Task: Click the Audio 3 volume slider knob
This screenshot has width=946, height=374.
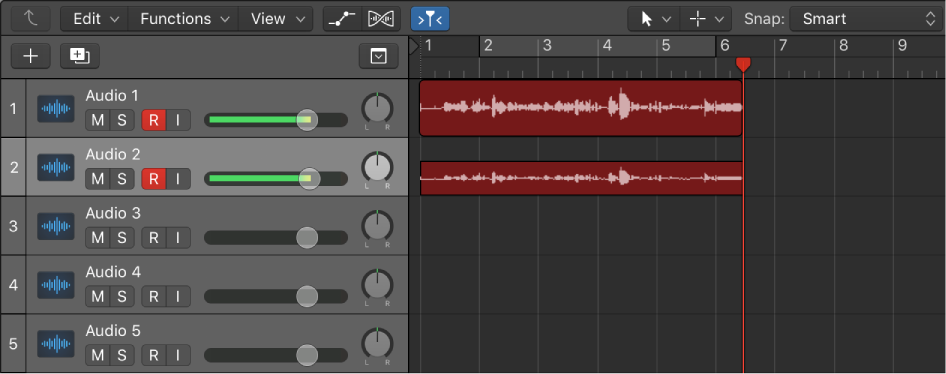Action: tap(307, 238)
